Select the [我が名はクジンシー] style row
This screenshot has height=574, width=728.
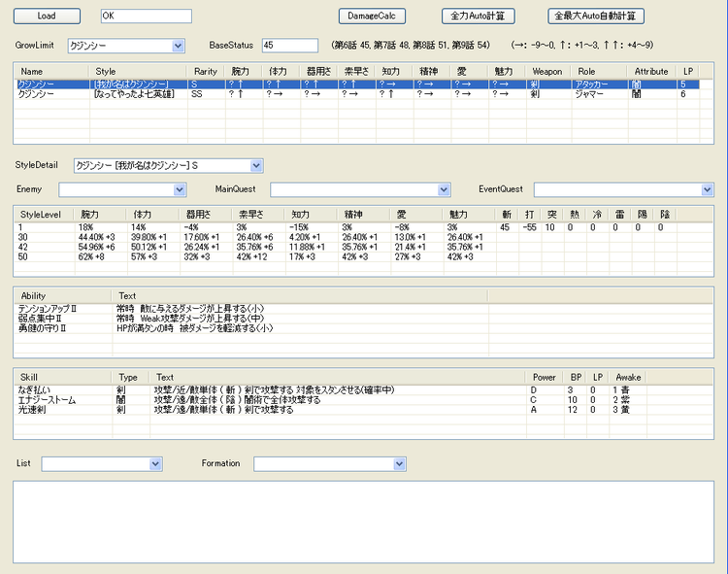point(356,84)
